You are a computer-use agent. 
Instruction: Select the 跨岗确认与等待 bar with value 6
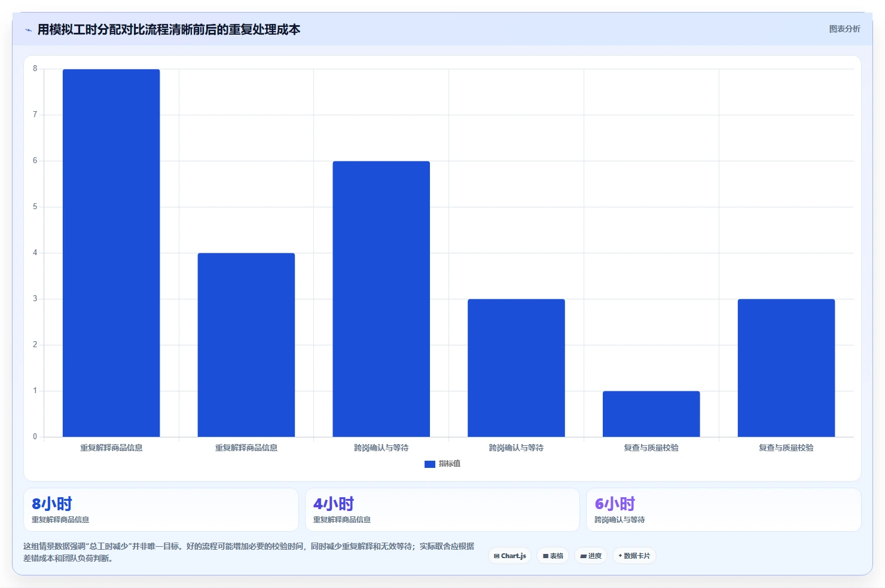pyautogui.click(x=382, y=299)
